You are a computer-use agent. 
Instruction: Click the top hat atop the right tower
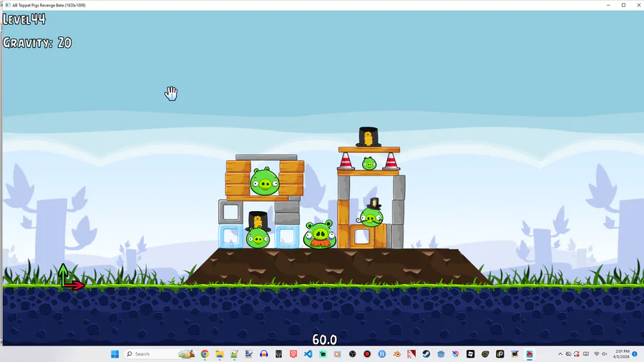click(x=369, y=137)
